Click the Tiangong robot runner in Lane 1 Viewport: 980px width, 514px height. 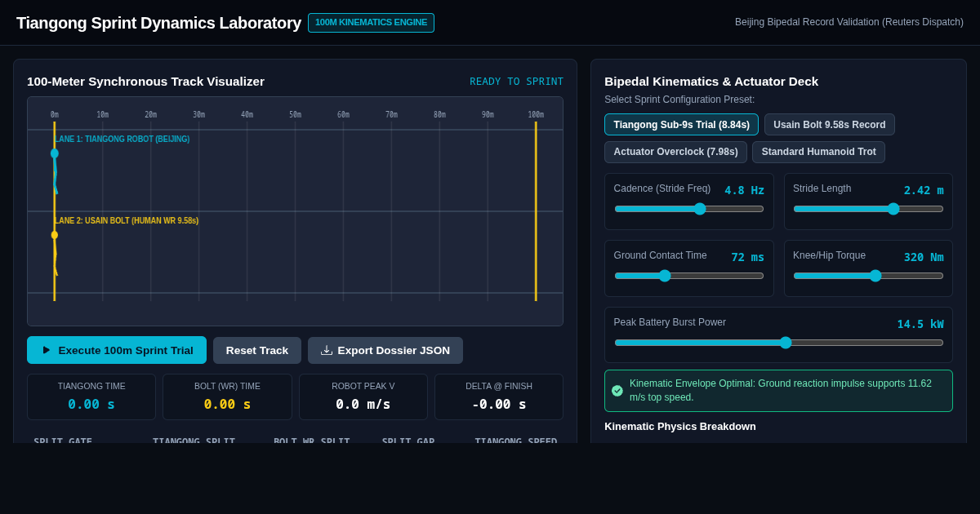(x=55, y=171)
